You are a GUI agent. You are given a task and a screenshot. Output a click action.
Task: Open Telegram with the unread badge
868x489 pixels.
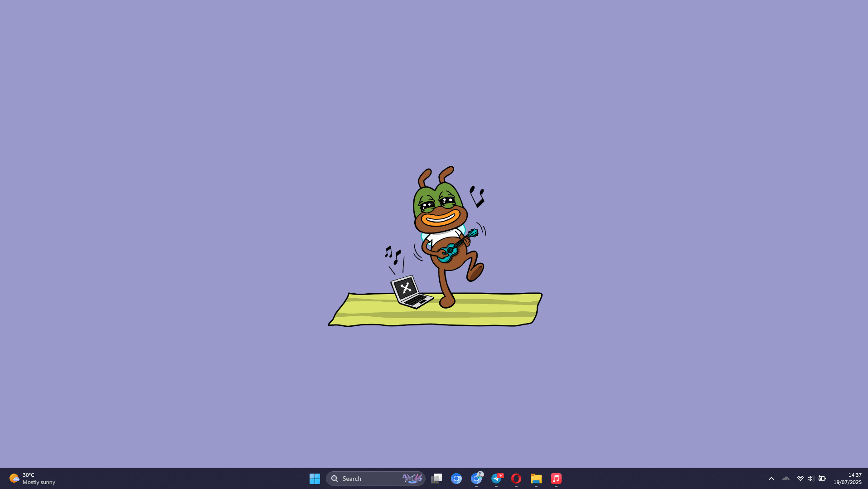click(496, 479)
